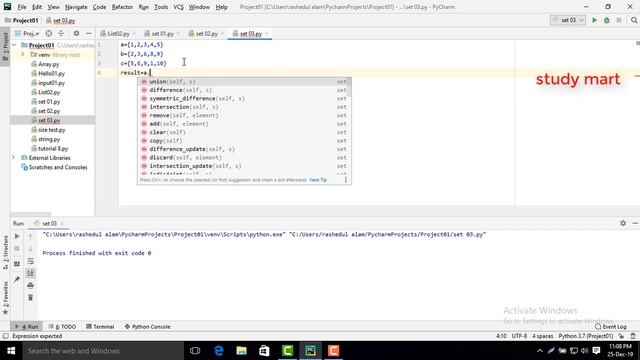This screenshot has width=640, height=360.
Task: Choose copy(self) completion
Action: pyautogui.click(x=244, y=141)
